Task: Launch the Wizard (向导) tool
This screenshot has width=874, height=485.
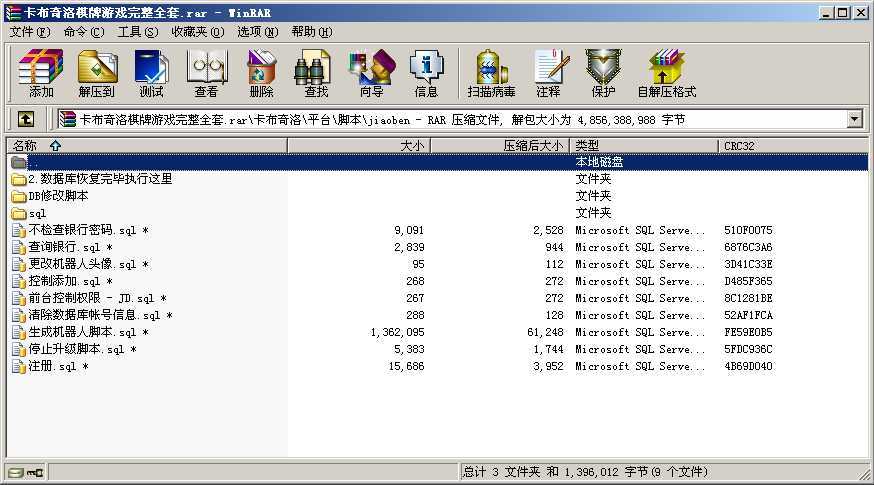Action: [x=371, y=73]
